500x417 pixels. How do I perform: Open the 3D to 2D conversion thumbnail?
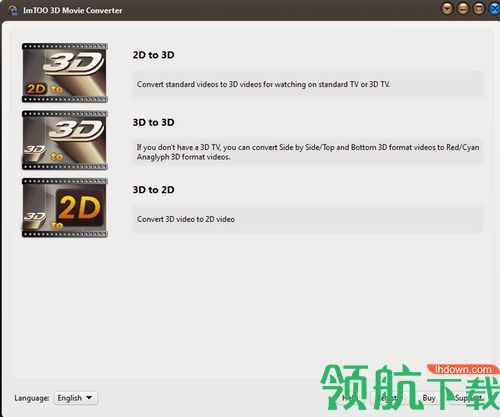click(x=65, y=208)
